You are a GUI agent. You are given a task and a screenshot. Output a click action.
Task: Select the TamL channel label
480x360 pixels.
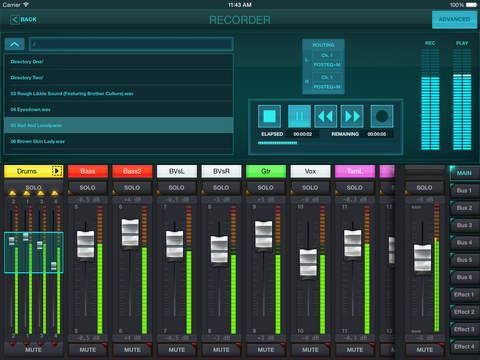354,171
